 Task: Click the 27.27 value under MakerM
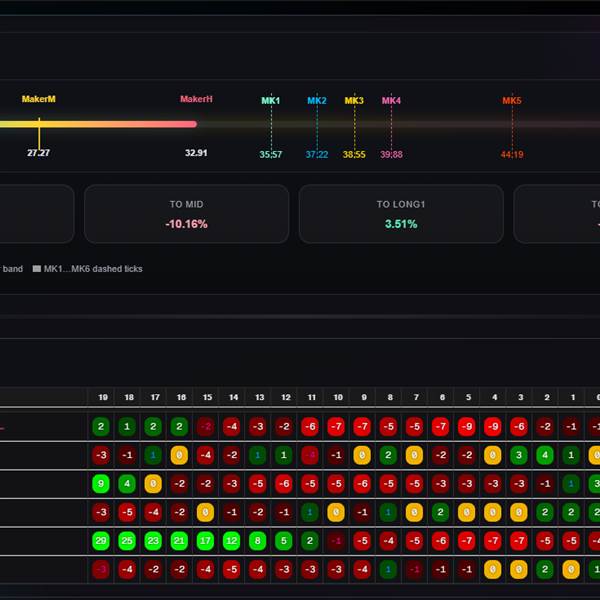[38, 153]
